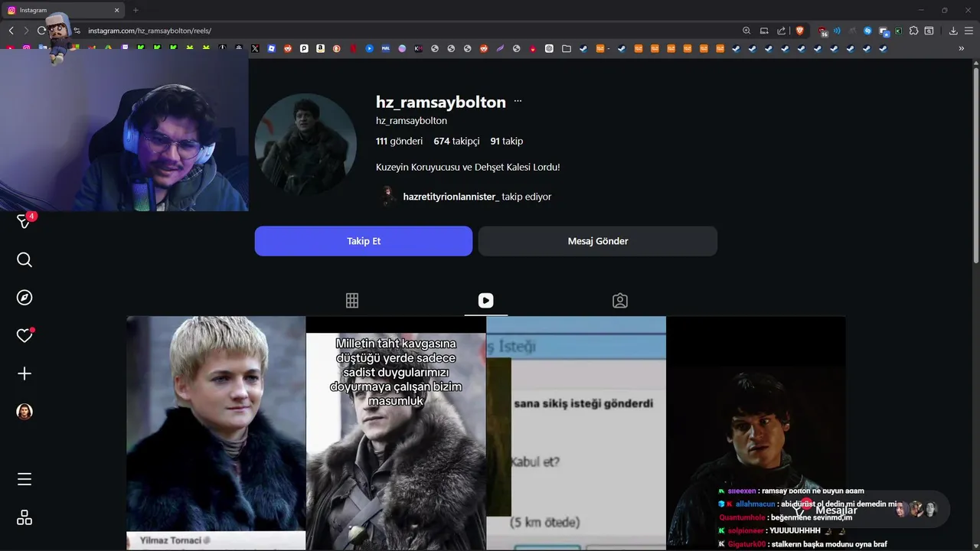The width and height of the screenshot is (980, 551).
Task: Open the More hamburger menu in sidebar
Action: [x=24, y=479]
